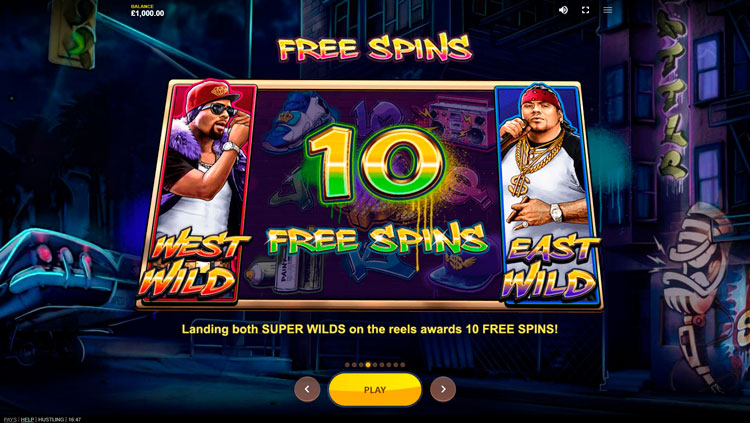750x423 pixels.
Task: Select the sixth pagination dot
Action: 382,365
